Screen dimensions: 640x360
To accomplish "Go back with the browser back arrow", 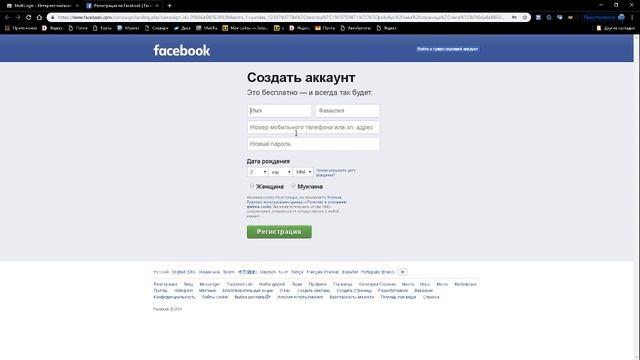I will 7,18.
